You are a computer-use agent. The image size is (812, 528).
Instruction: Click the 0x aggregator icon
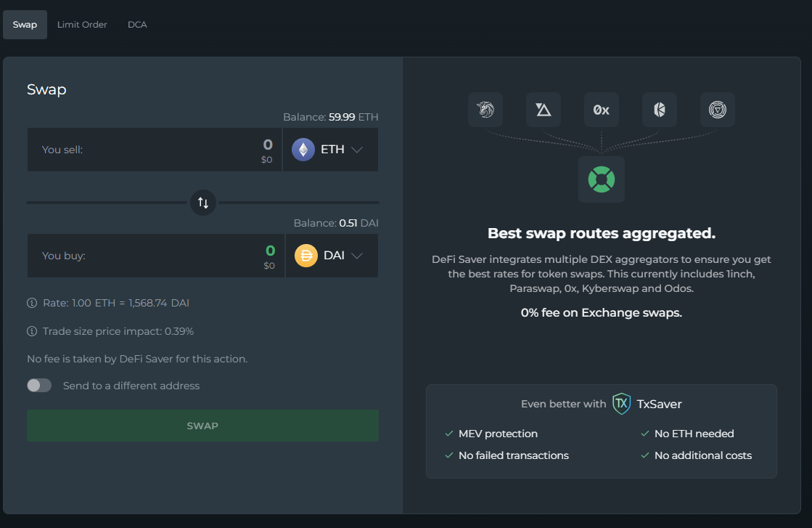pyautogui.click(x=602, y=110)
